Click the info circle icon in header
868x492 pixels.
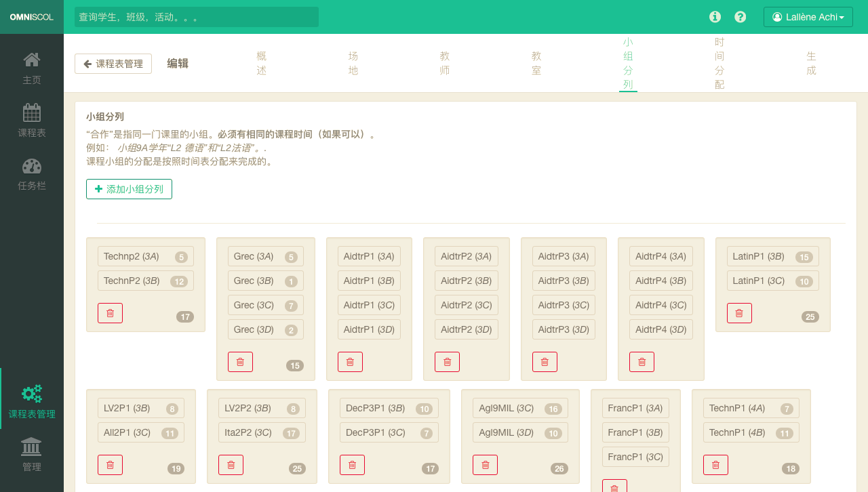(715, 17)
